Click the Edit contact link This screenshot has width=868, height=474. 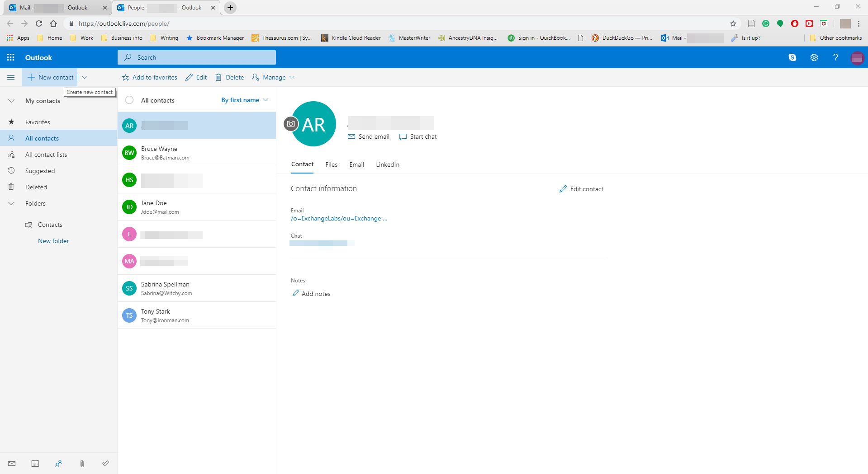tap(581, 189)
